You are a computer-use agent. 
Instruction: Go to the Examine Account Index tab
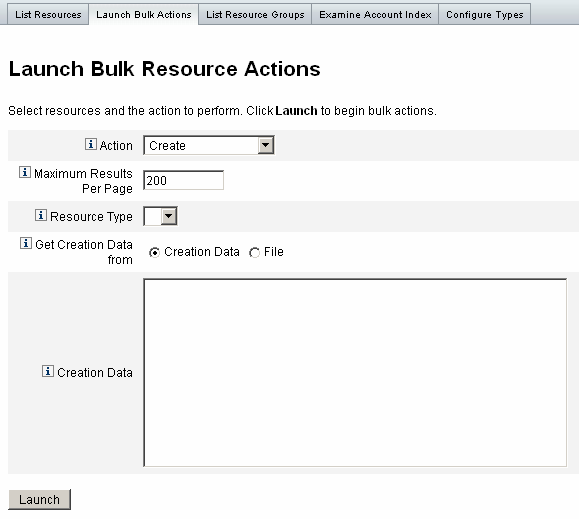coord(375,14)
